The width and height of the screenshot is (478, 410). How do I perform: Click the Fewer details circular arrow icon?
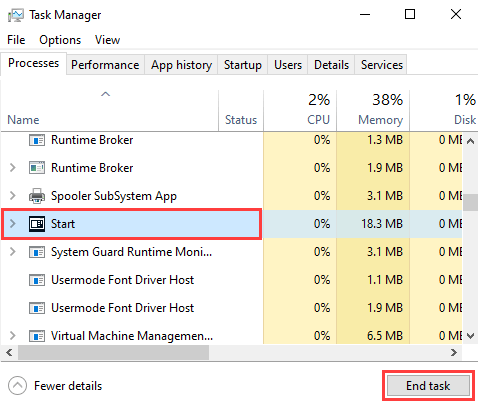point(17,386)
